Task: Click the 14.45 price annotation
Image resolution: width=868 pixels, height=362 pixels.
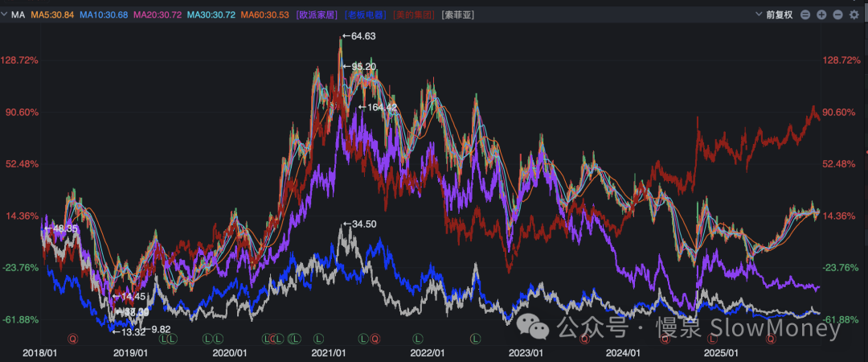Action: pyautogui.click(x=129, y=297)
